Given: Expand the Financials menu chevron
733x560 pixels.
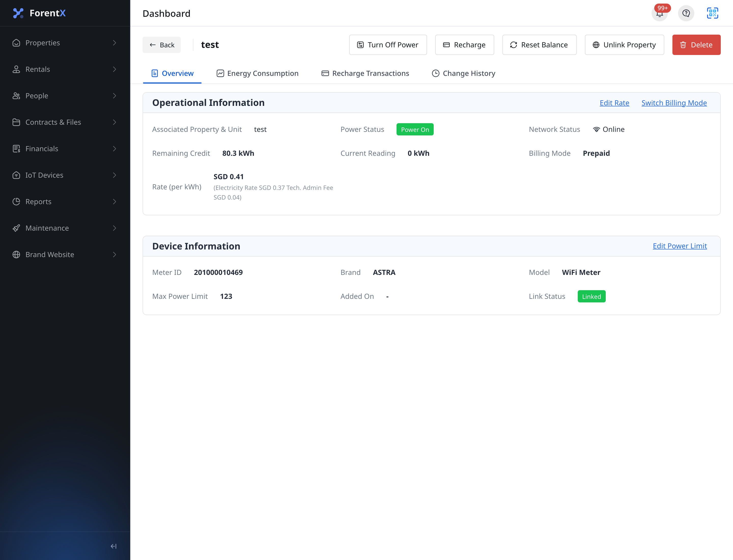Looking at the screenshot, I should pyautogui.click(x=114, y=149).
